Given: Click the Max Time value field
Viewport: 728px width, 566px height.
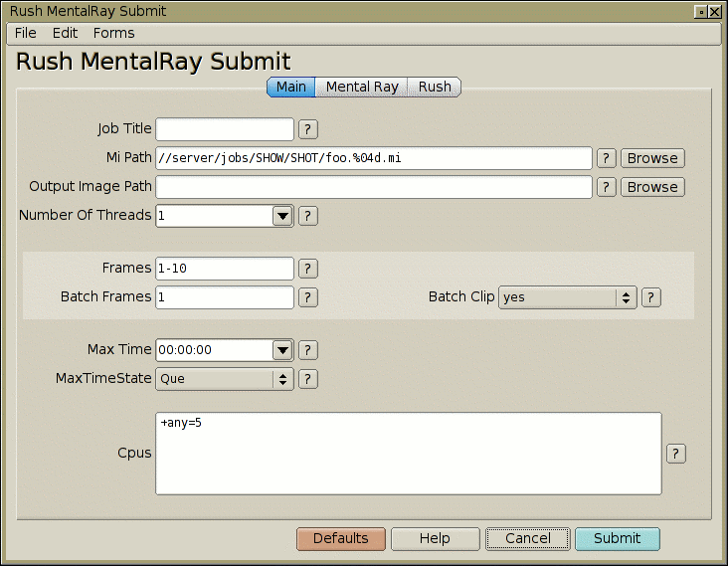Looking at the screenshot, I should [215, 350].
